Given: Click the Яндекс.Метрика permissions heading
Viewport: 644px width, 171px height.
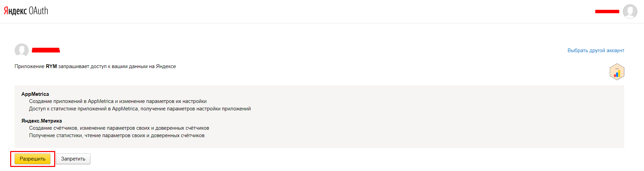Looking at the screenshot, I should tap(42, 121).
